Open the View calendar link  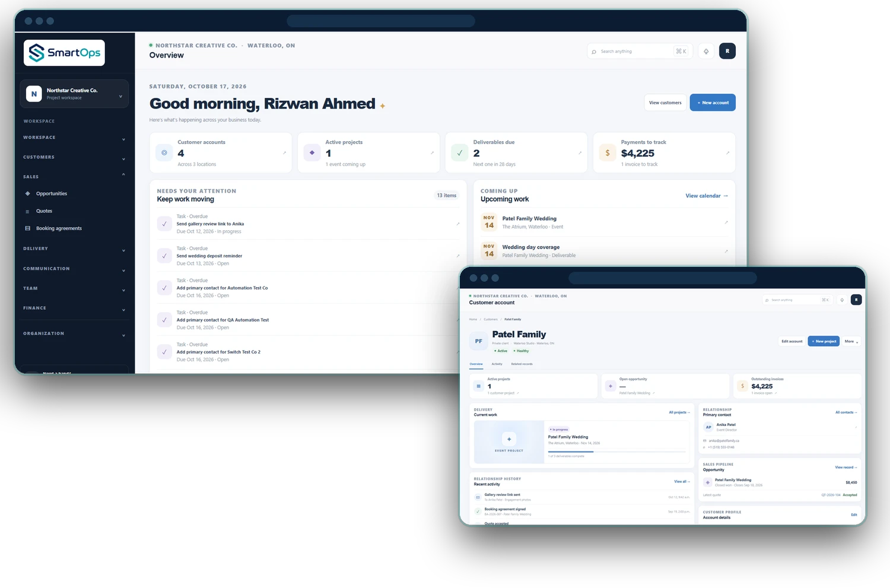point(707,196)
